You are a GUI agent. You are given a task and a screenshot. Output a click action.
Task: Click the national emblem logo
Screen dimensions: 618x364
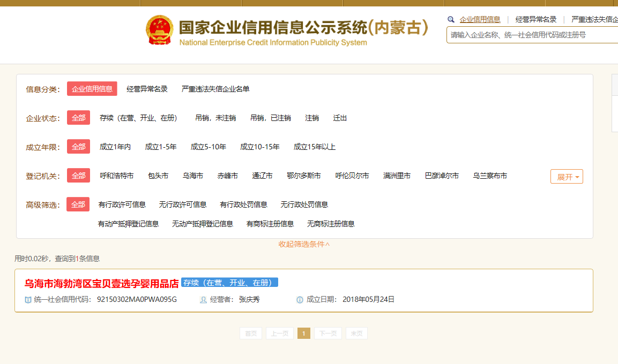159,30
